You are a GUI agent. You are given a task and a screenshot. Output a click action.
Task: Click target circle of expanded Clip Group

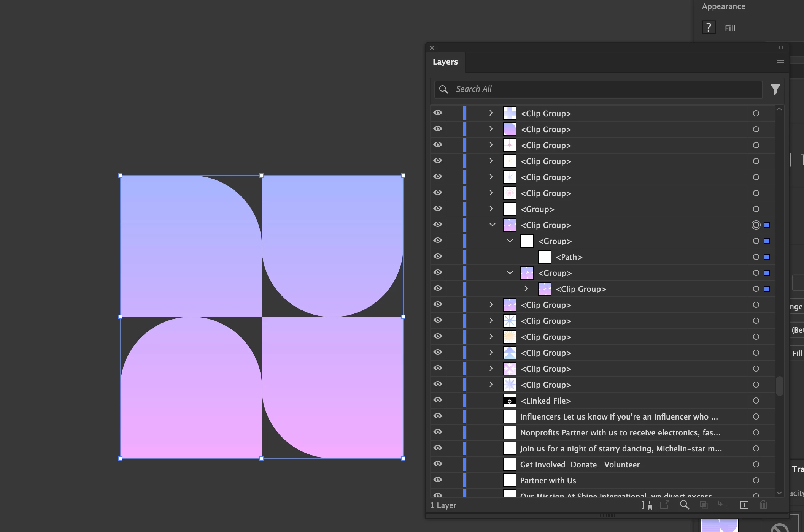pyautogui.click(x=756, y=225)
